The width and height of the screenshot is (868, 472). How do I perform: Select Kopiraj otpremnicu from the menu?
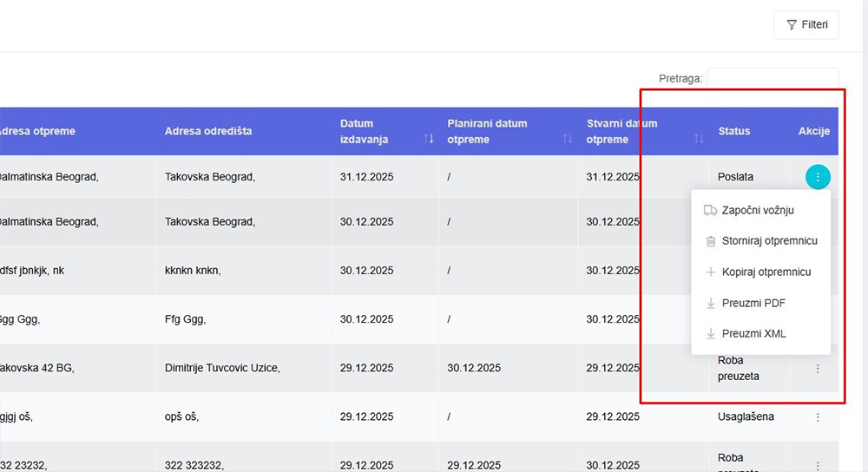(x=766, y=272)
